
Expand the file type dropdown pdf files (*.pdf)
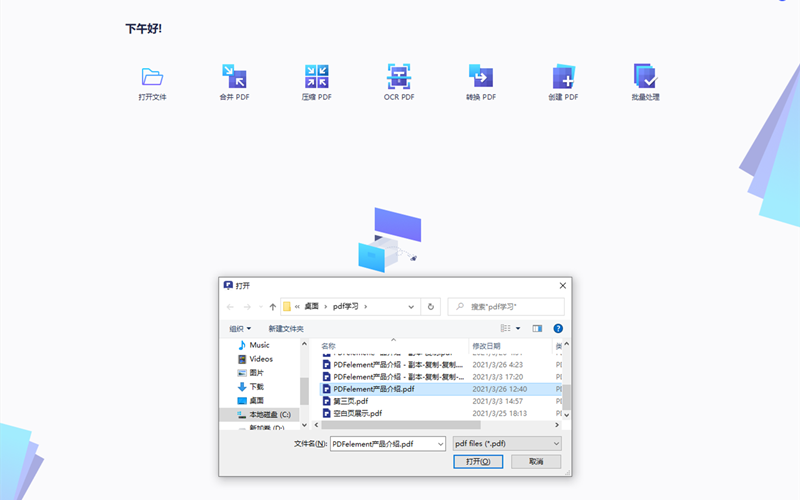(507, 443)
